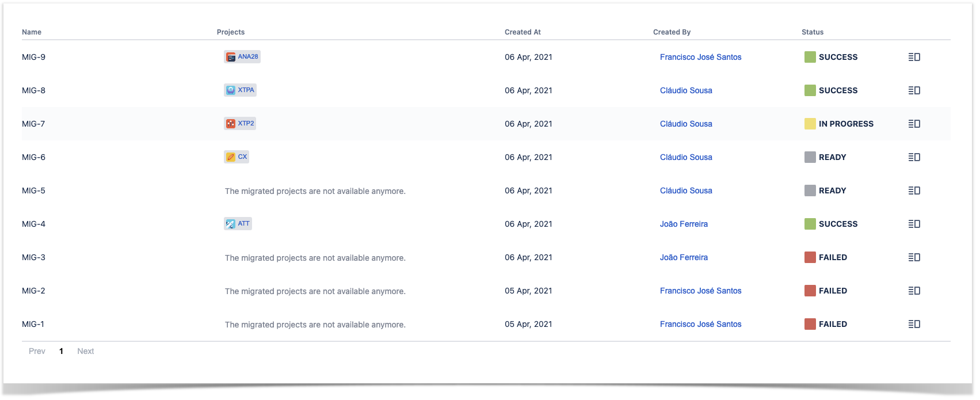The width and height of the screenshot is (980, 400).
Task: Click the Status column header
Action: 813,32
